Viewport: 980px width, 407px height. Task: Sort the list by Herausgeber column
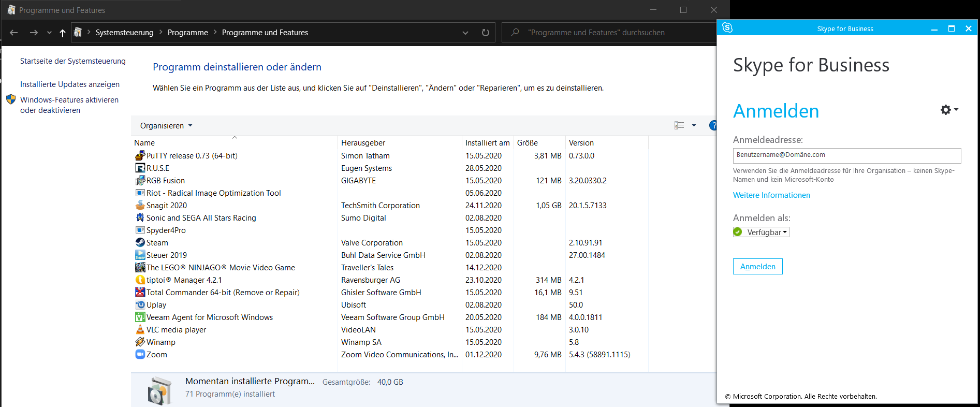click(400, 142)
